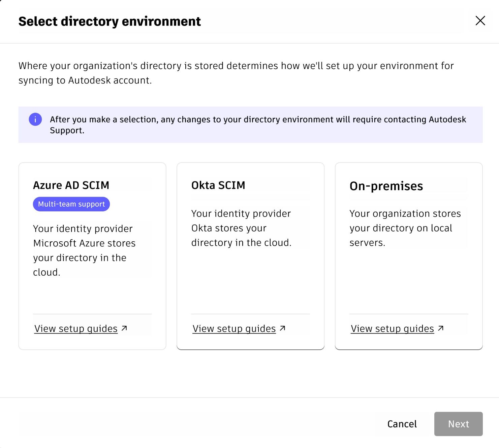Screen dimensions: 499x448
Task: Click the Microsoft Azure description in the first card
Action: pyautogui.click(x=84, y=250)
